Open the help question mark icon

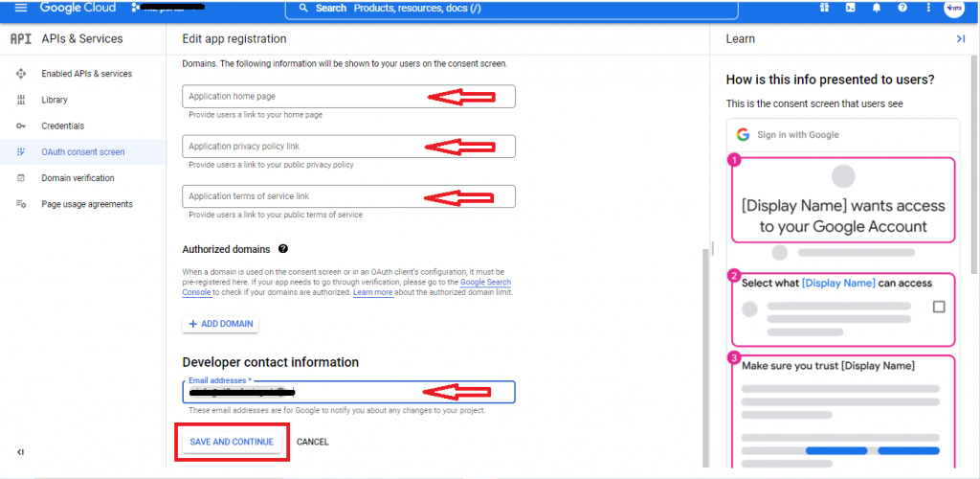point(902,8)
